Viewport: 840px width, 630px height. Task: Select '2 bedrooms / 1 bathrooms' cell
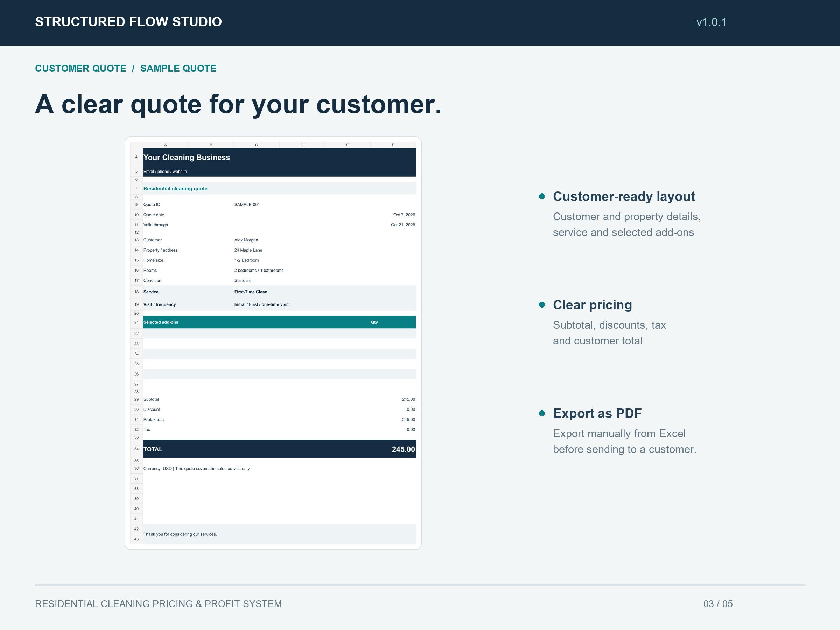coord(259,271)
